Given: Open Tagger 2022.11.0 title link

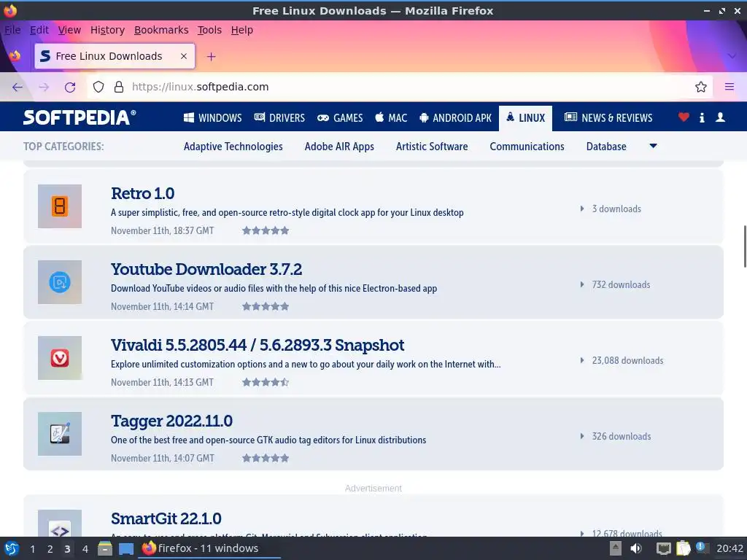Looking at the screenshot, I should [x=171, y=421].
